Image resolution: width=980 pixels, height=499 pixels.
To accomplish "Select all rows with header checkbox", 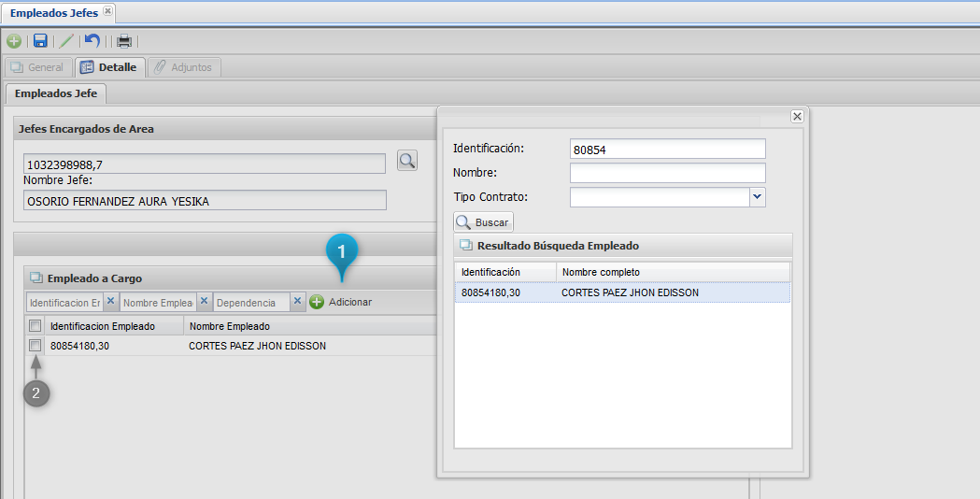I will point(35,326).
